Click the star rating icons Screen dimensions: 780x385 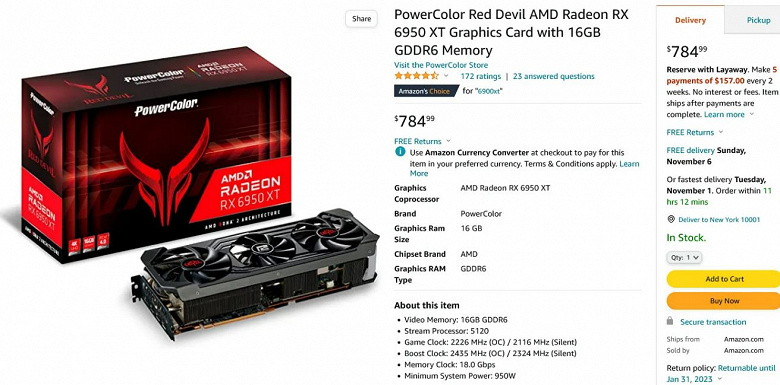click(x=416, y=76)
